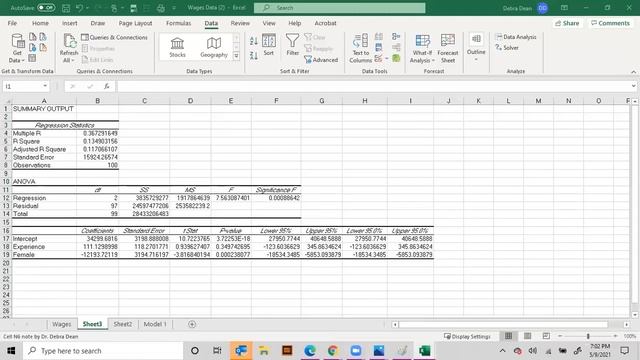Click the horizontal scrollbar
This screenshot has height=360, width=640.
click(503, 324)
